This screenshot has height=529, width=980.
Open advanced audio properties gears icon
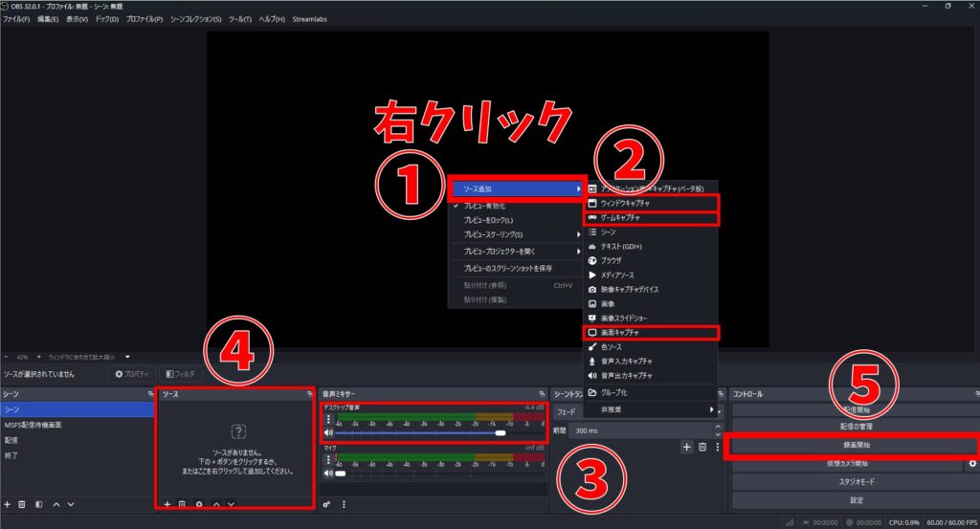pyautogui.click(x=326, y=504)
